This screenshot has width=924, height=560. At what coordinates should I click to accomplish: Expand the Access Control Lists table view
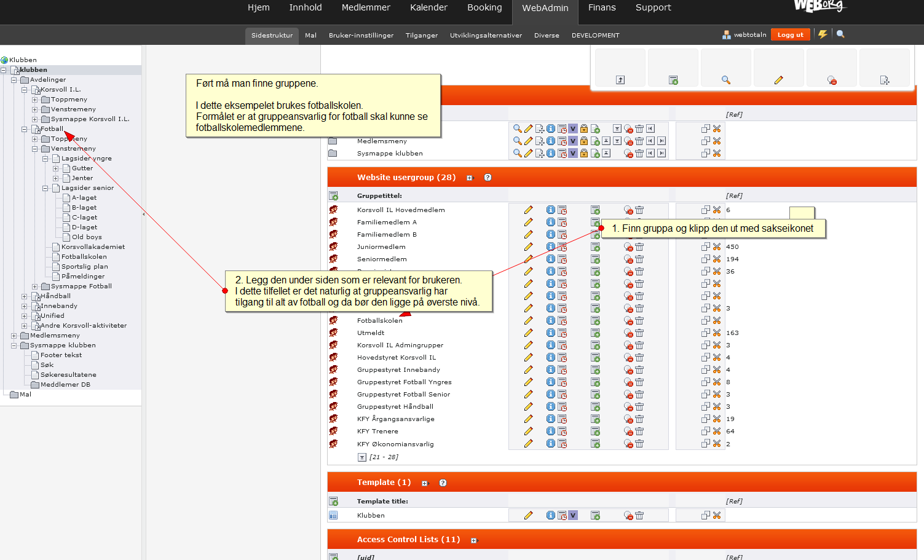point(474,540)
